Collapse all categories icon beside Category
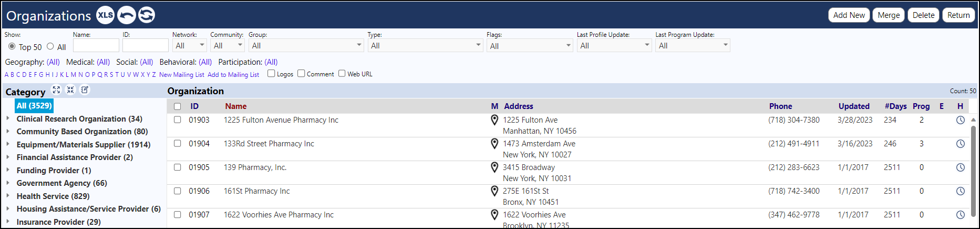The width and height of the screenshot is (980, 229). tap(70, 90)
